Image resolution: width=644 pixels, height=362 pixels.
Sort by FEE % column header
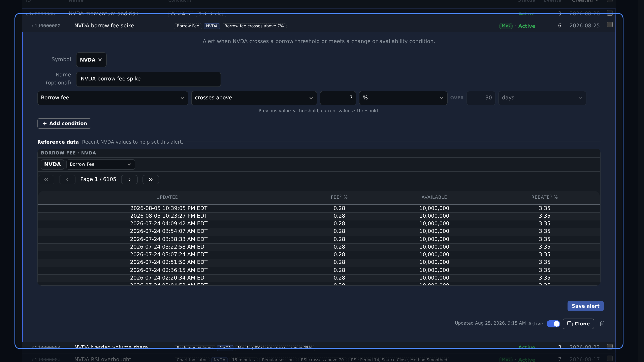(x=339, y=197)
